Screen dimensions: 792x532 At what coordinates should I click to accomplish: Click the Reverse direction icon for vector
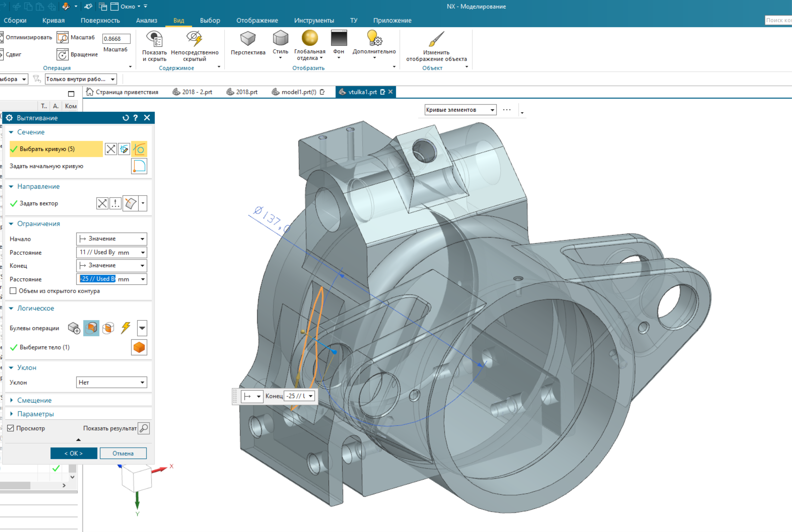tap(102, 203)
